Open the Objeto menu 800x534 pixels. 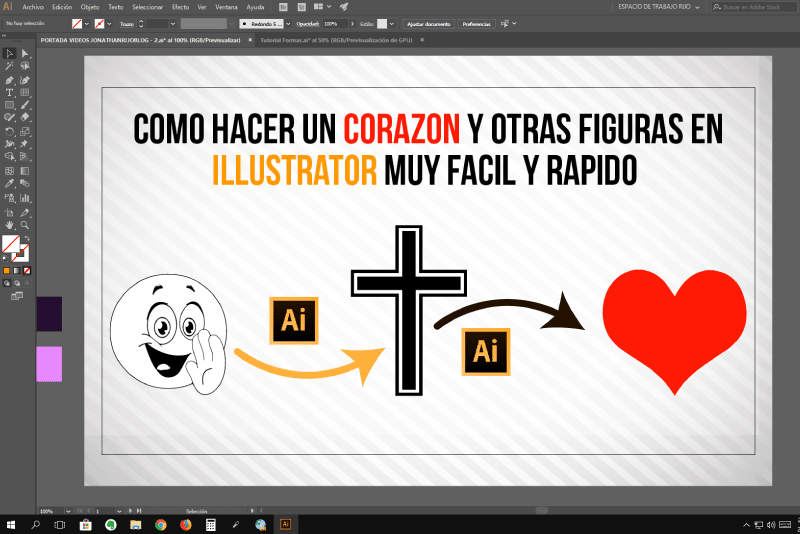click(90, 7)
